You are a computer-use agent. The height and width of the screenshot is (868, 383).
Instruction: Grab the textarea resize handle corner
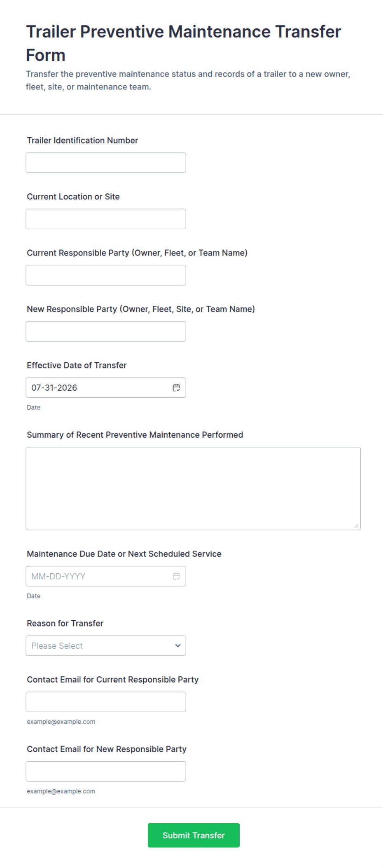tap(356, 525)
